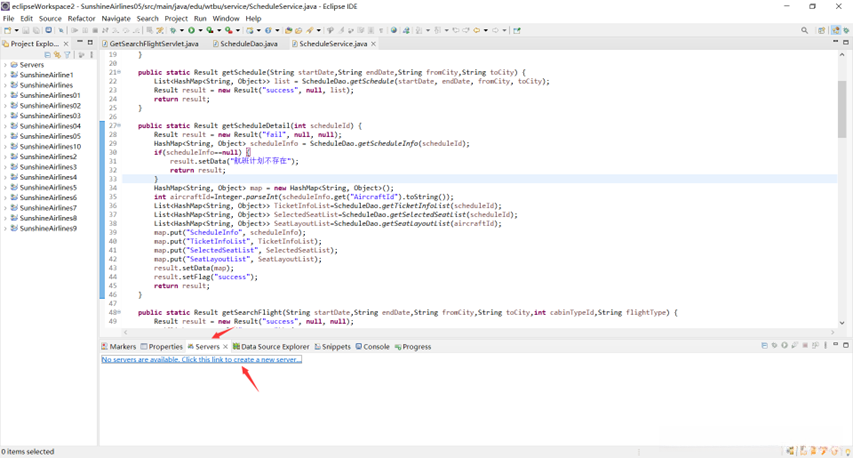Switch to the Console tab
The height and width of the screenshot is (458, 853).
coord(373,346)
